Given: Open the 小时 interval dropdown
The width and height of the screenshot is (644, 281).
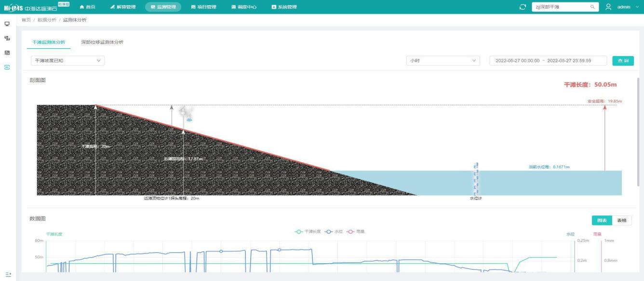Looking at the screenshot, I should point(443,61).
